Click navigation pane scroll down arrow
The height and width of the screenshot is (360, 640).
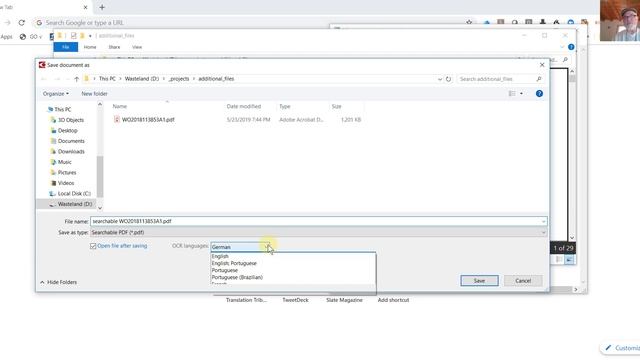click(100, 208)
